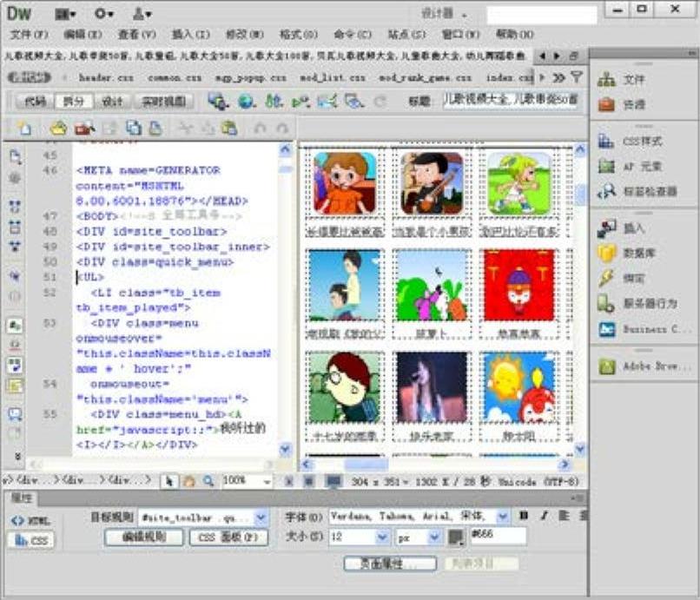Click the Print Code icon
Screen dimensions: 700x600
(155, 129)
